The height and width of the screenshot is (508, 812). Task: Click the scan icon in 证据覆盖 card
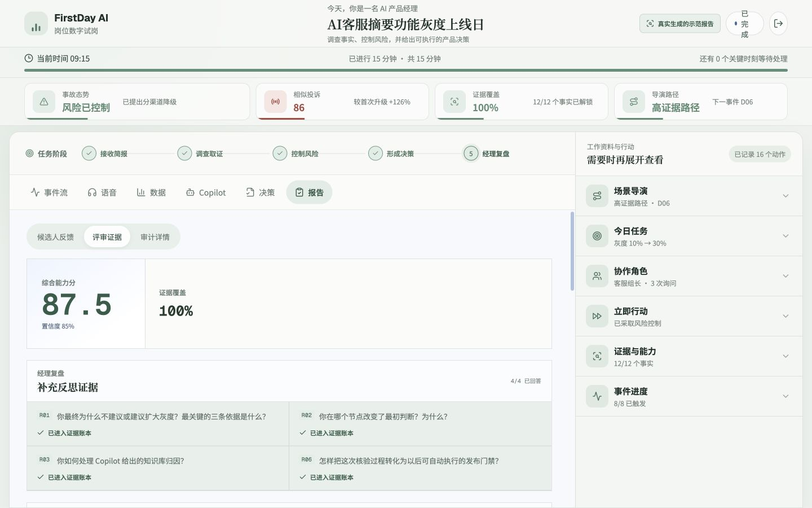point(454,102)
